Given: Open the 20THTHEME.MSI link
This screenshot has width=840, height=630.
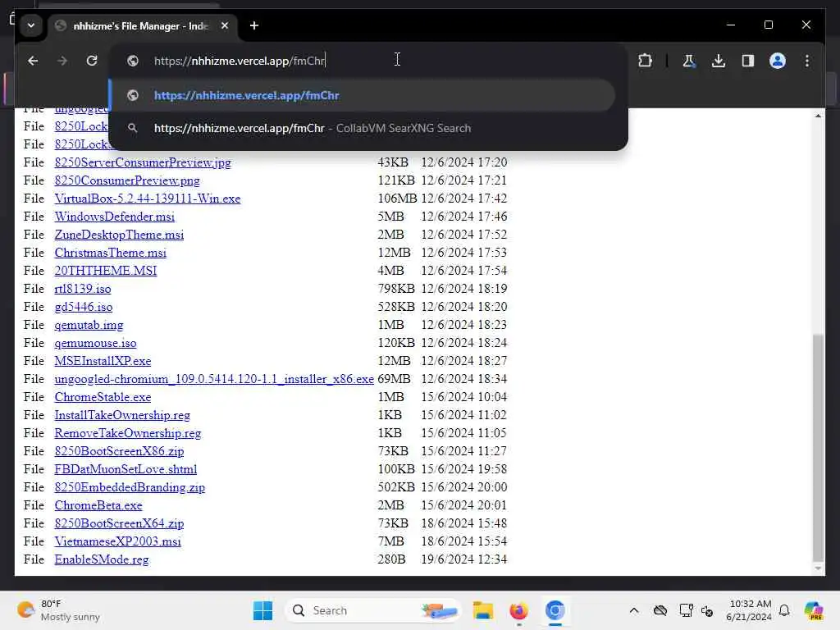Looking at the screenshot, I should tap(106, 271).
